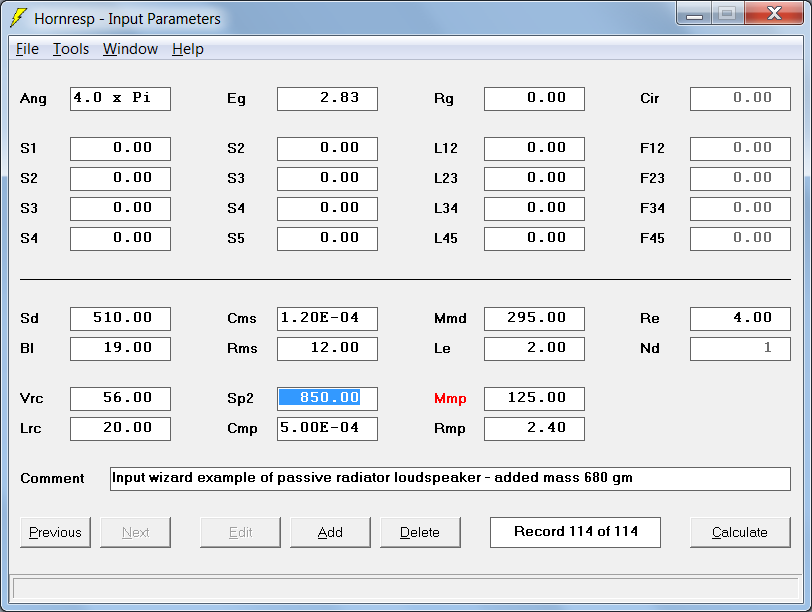The image size is (812, 612).
Task: Click the Nd label
Action: [x=650, y=348]
